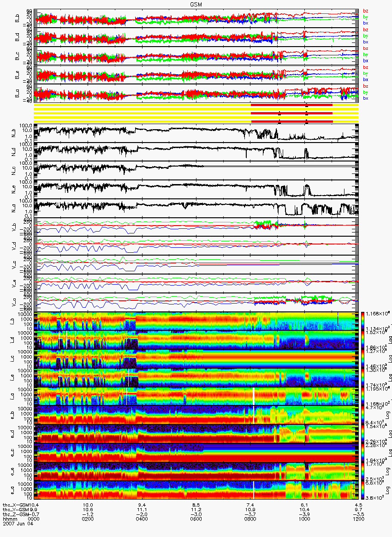Click the e_c electron spectrogram panel
Screen dimensions: 392x537
click(196, 453)
